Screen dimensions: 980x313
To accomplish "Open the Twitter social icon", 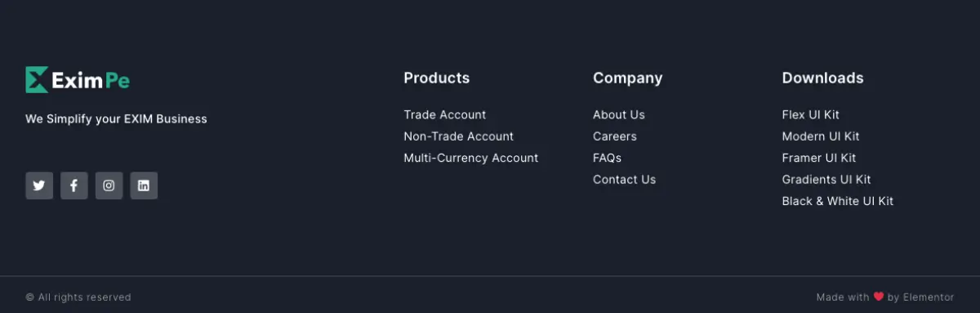I will [39, 186].
